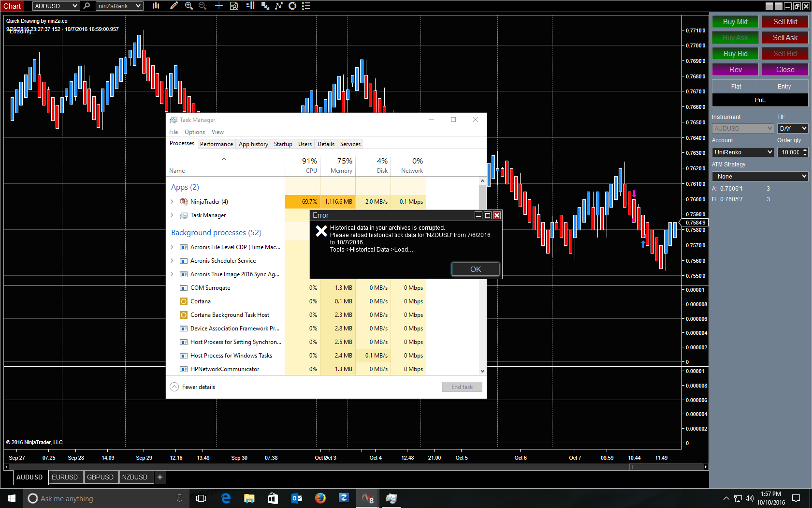812x508 pixels.
Task: Click the Sell Ask button
Action: coord(785,38)
